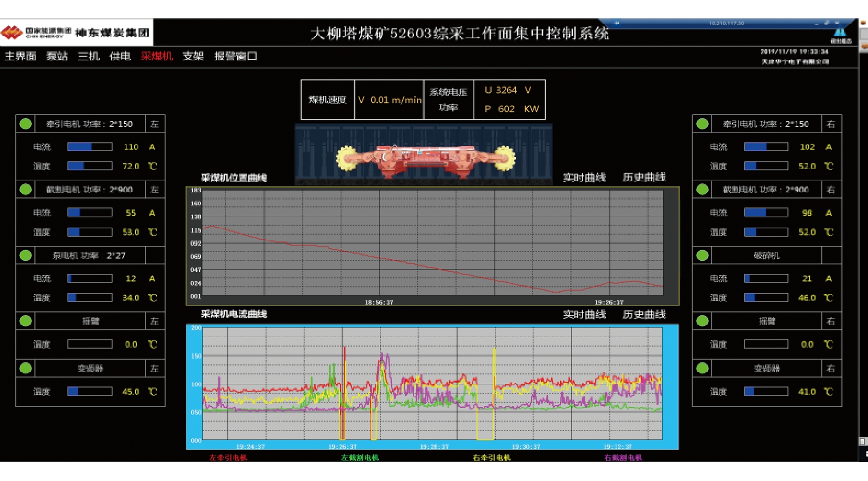Show 历史曲线 for shearer position chart
Viewport: 868px width, 481px height.
[644, 177]
